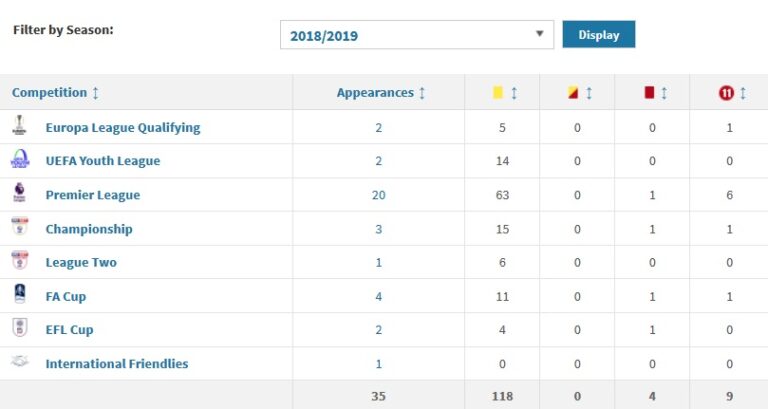Click FA Cup appearances count 4

pyautogui.click(x=378, y=296)
